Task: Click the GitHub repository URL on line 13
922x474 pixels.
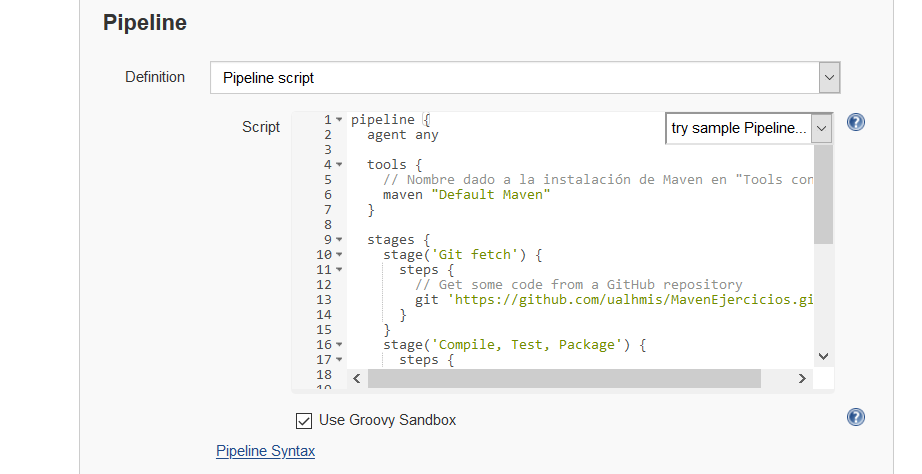Action: tap(630, 300)
